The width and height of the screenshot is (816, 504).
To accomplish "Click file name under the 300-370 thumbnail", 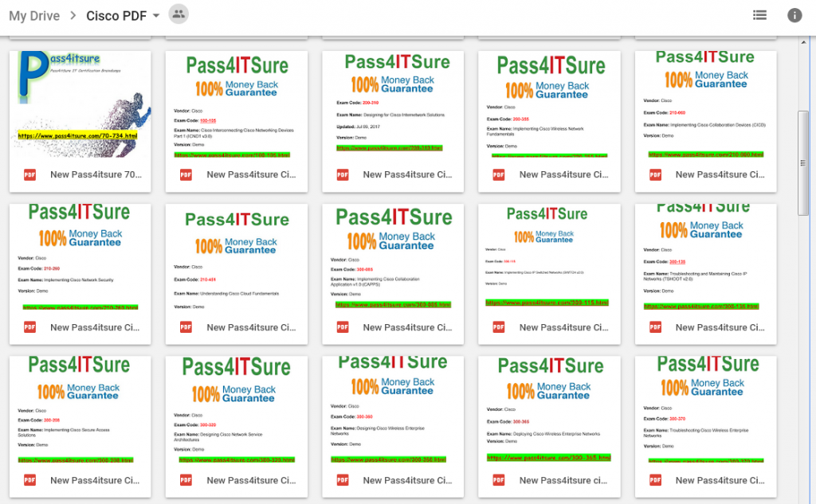I will coord(720,480).
